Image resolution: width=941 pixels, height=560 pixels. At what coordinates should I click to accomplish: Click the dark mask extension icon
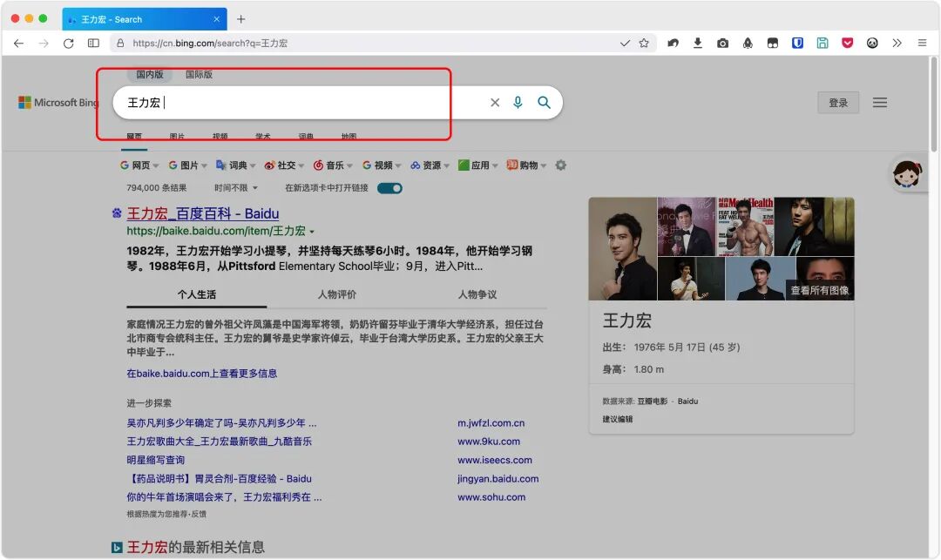click(772, 44)
